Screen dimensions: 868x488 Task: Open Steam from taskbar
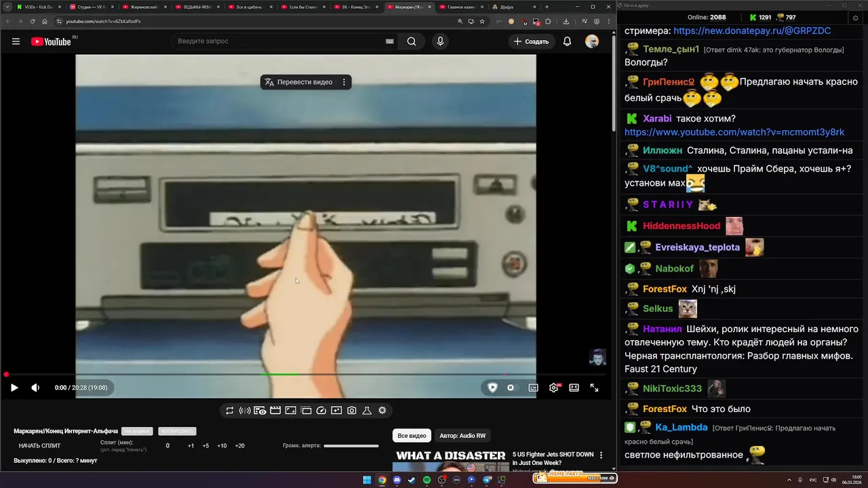[412, 480]
